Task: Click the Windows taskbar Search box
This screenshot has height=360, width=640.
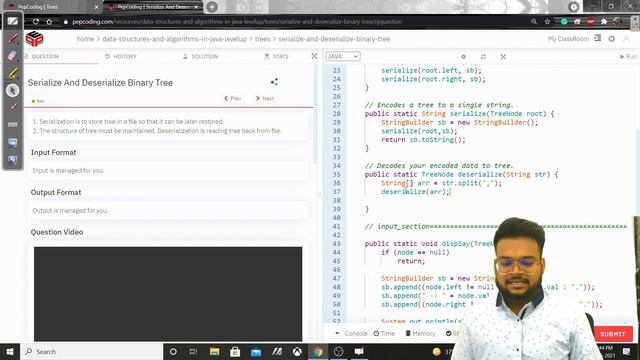Action: click(x=92, y=351)
